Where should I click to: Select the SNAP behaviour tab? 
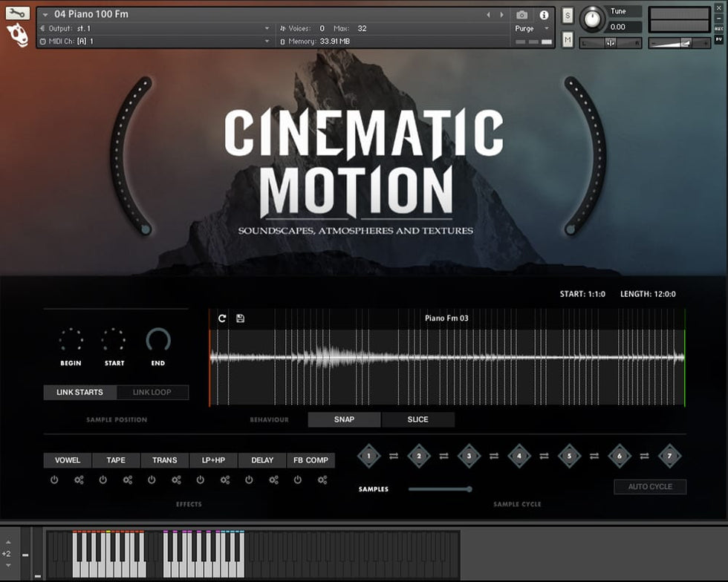point(344,419)
